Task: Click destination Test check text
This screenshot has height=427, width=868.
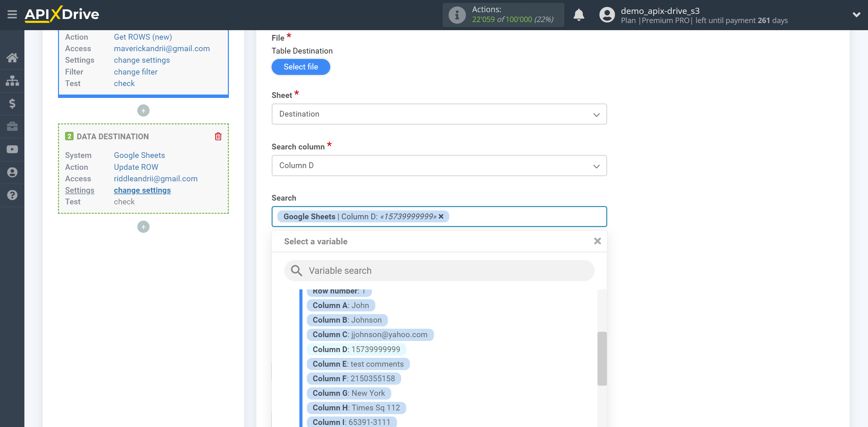Action: click(x=124, y=202)
